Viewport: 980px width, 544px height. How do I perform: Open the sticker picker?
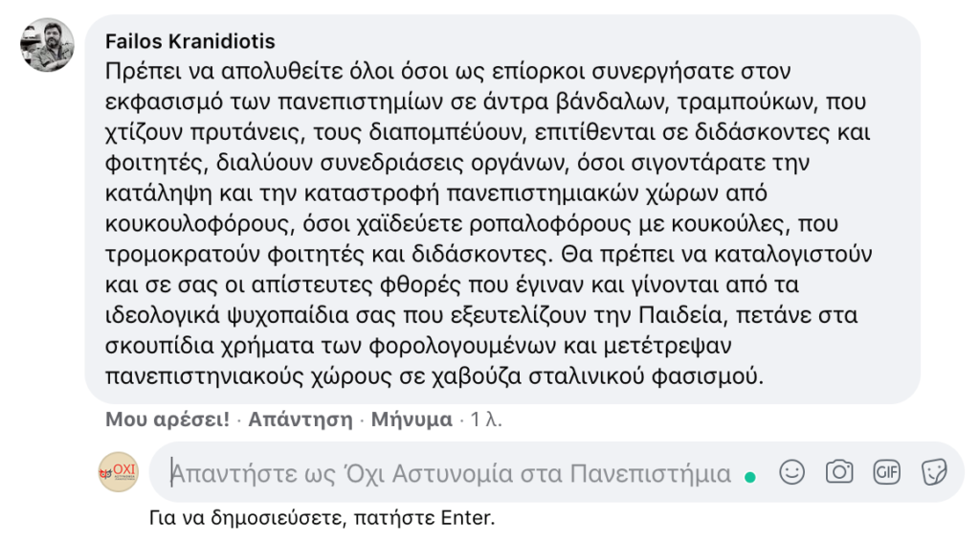tap(933, 472)
